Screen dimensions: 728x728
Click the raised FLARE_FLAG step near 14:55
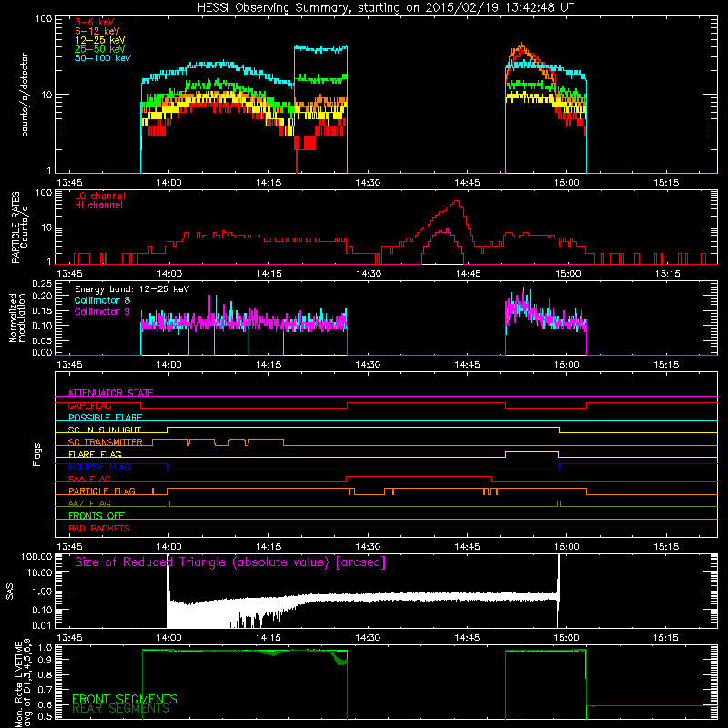[531, 452]
